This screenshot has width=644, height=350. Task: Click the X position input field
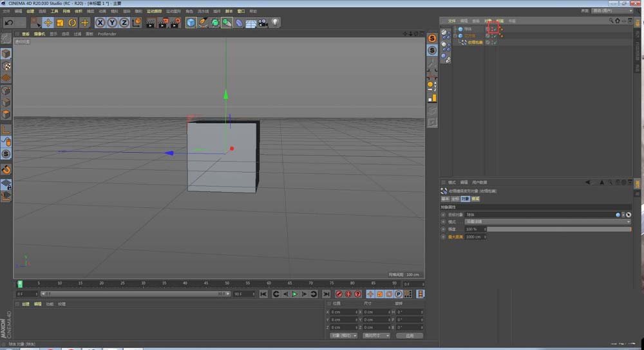tap(343, 311)
